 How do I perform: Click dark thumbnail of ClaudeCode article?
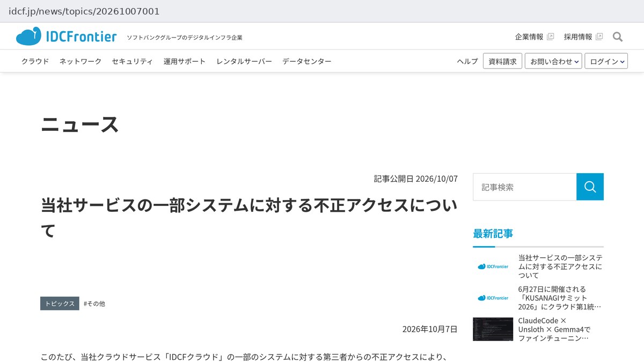(493, 329)
